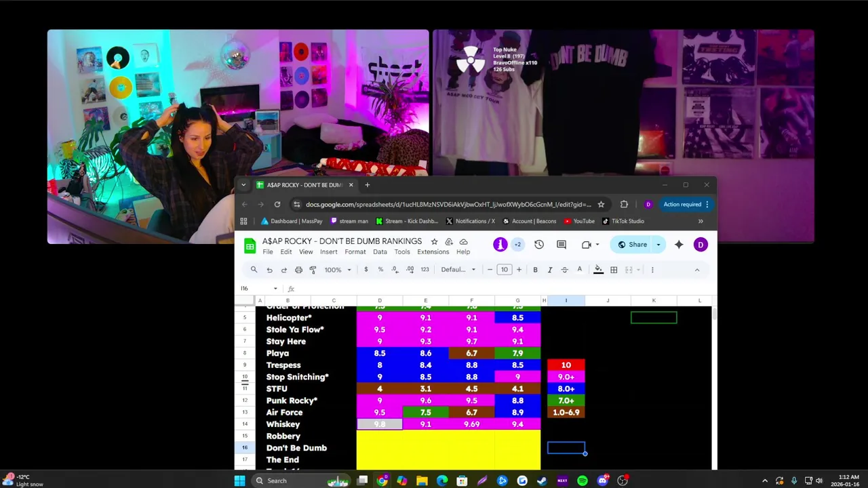Show hidden system tray icons

point(765,481)
